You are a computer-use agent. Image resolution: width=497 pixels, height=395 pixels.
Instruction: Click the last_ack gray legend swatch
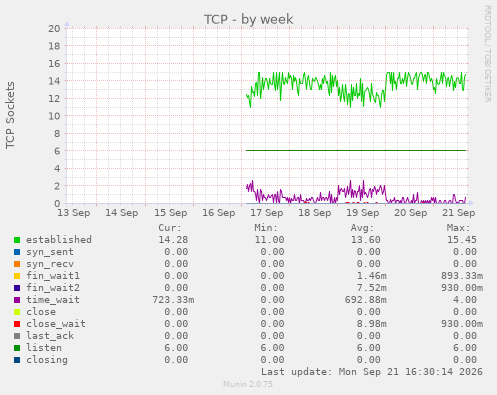point(17,336)
